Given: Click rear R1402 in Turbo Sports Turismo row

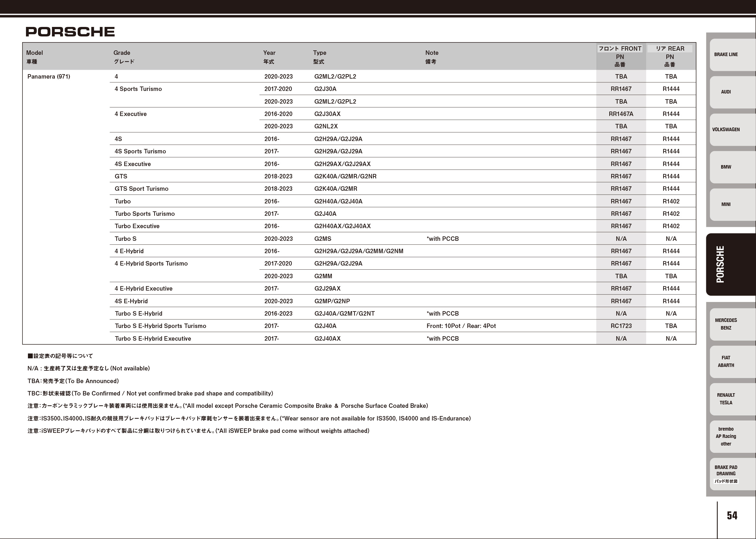Looking at the screenshot, I should pos(671,214).
